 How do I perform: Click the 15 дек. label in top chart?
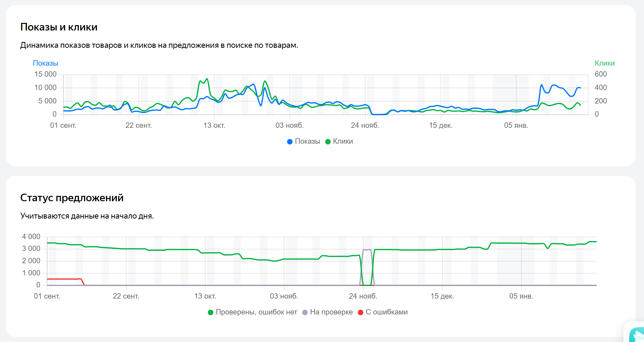(x=441, y=125)
